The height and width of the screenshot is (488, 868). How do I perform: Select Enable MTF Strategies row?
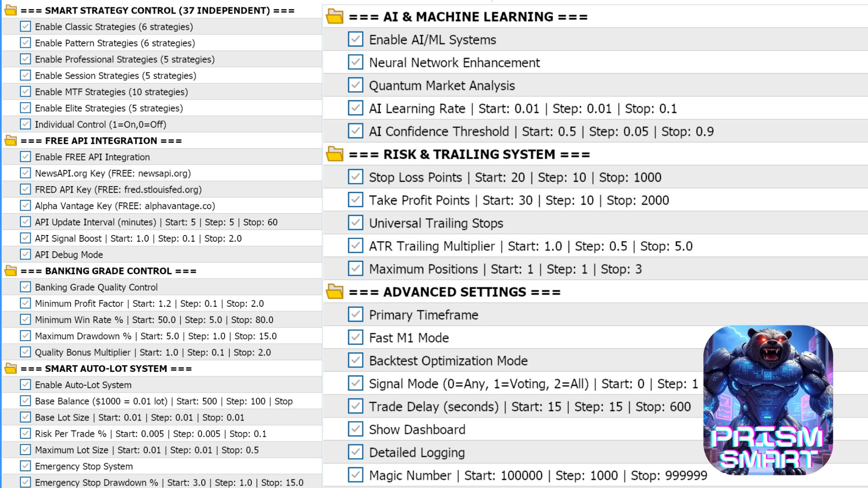tap(162, 92)
